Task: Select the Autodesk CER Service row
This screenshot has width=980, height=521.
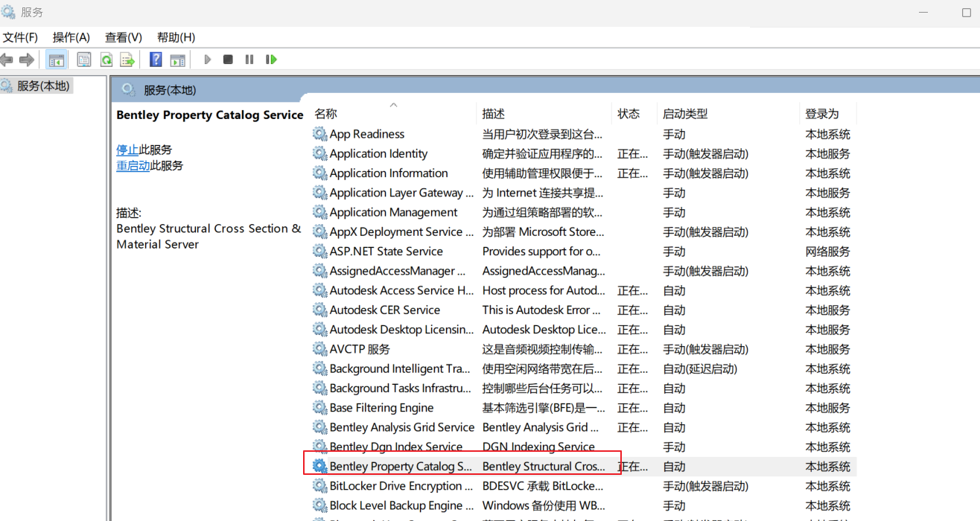Action: (384, 310)
